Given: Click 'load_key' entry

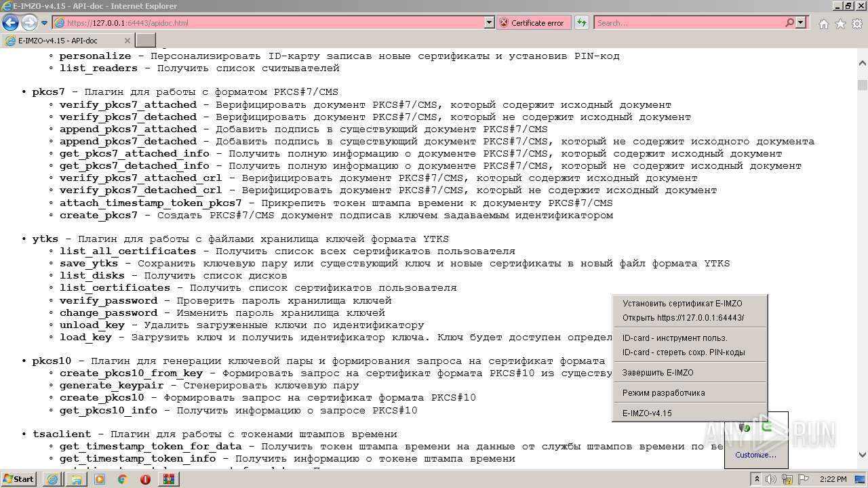Looking at the screenshot, I should (85, 338).
